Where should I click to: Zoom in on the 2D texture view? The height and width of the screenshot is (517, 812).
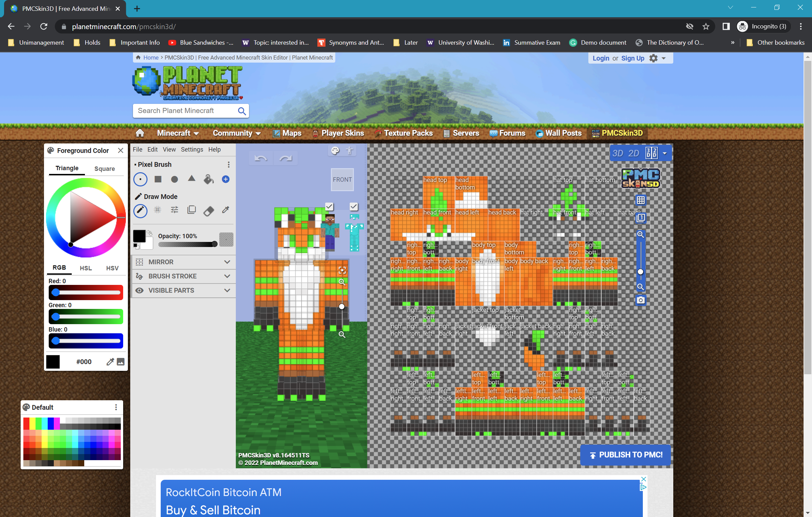(640, 234)
